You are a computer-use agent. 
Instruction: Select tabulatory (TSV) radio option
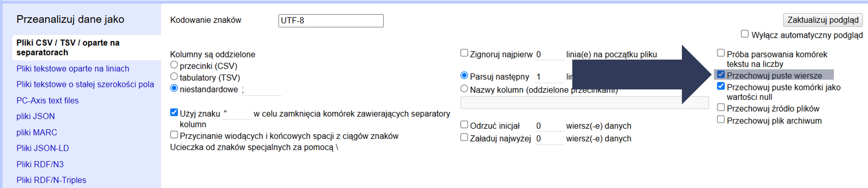point(174,77)
